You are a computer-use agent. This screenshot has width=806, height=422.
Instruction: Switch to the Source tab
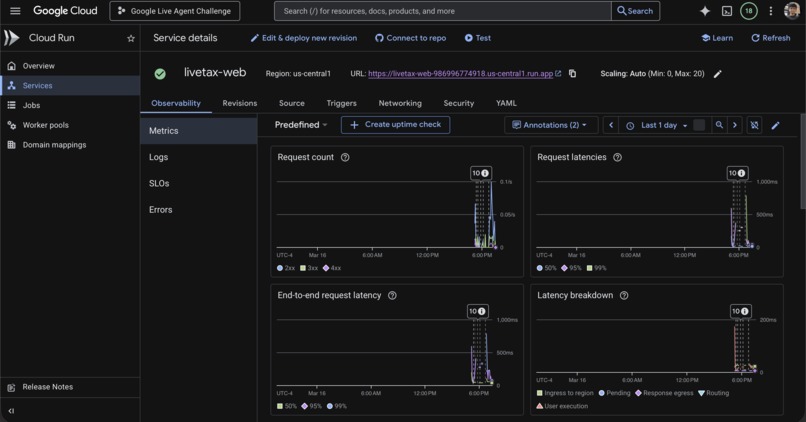[x=291, y=103]
